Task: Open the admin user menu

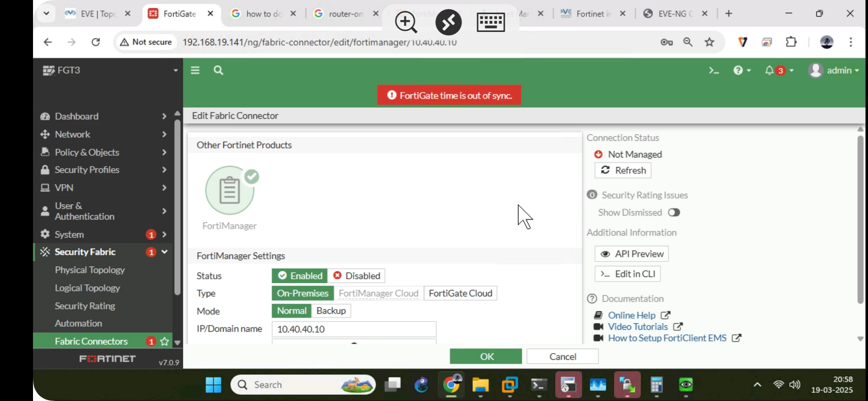Action: pyautogui.click(x=834, y=70)
